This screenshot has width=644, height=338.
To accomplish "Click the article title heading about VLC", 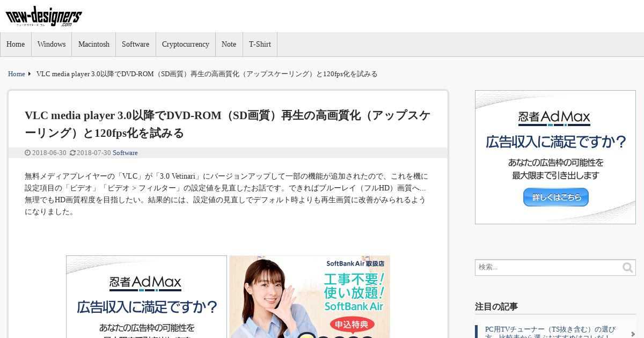I will point(228,124).
